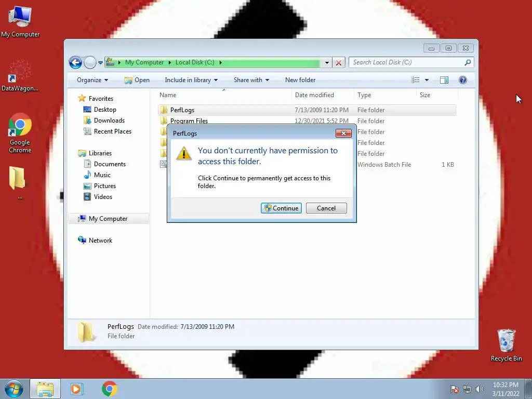Show the preview pane
Screen dimensions: 532x399
[444, 80]
